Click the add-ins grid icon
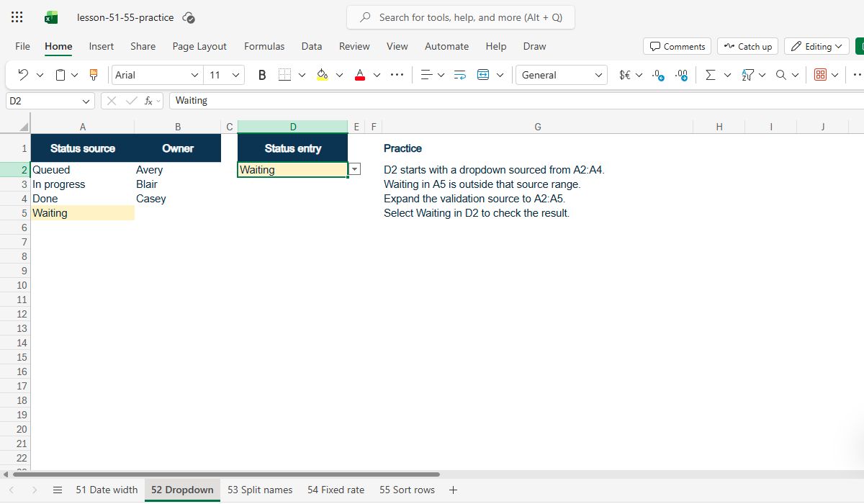The image size is (864, 504). [x=820, y=75]
